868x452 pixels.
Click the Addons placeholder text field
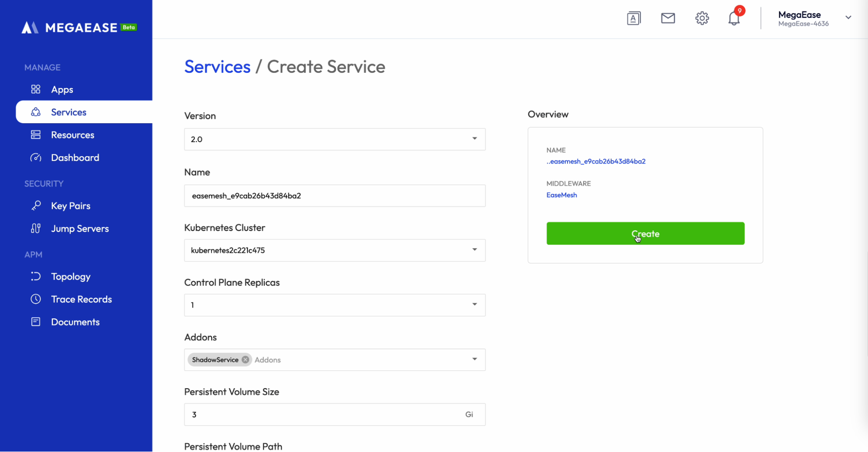tap(267, 360)
